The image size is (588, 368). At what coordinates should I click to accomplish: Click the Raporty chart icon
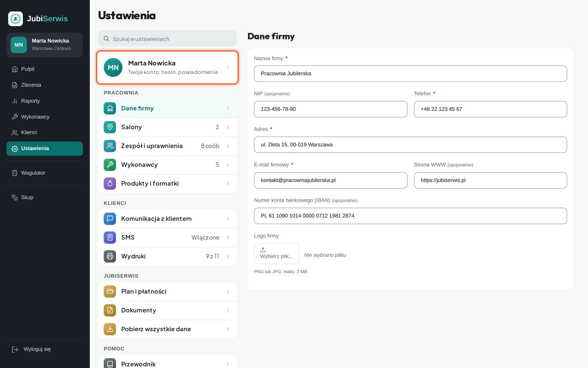[15, 101]
